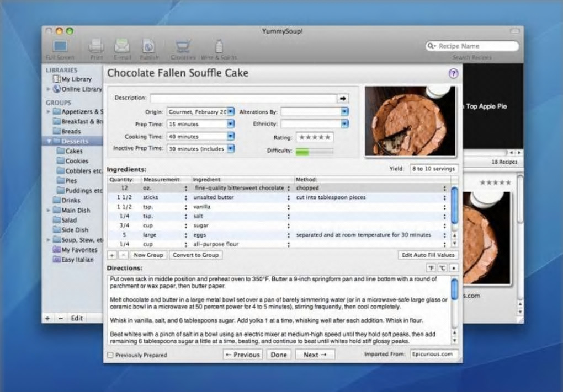Click the arrow button beside Description field
563x392 pixels.
[343, 98]
